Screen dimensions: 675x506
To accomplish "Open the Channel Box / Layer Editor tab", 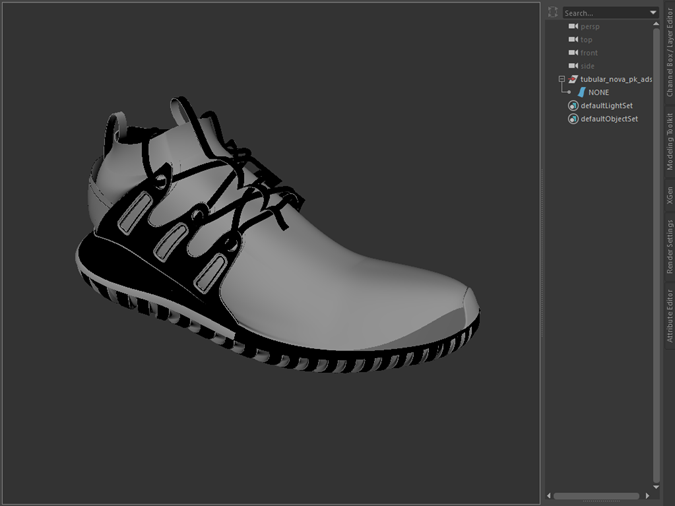I will tap(669, 52).
